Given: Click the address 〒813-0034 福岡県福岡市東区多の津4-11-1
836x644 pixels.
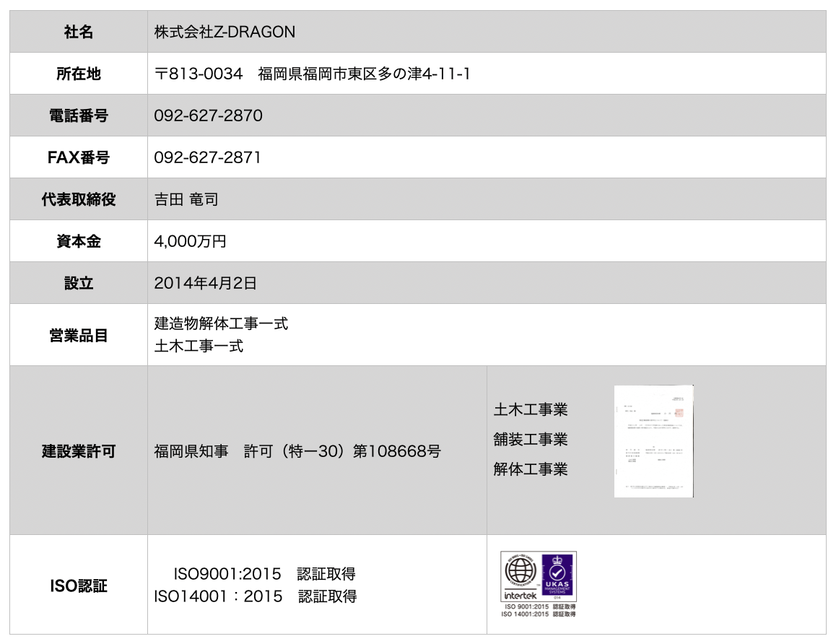Looking at the screenshot, I should tap(312, 74).
